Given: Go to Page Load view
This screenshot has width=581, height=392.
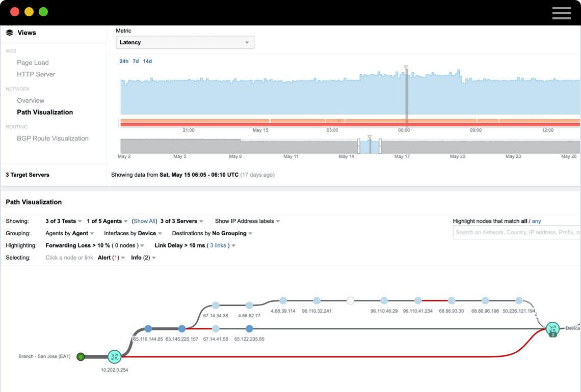Looking at the screenshot, I should 33,63.
